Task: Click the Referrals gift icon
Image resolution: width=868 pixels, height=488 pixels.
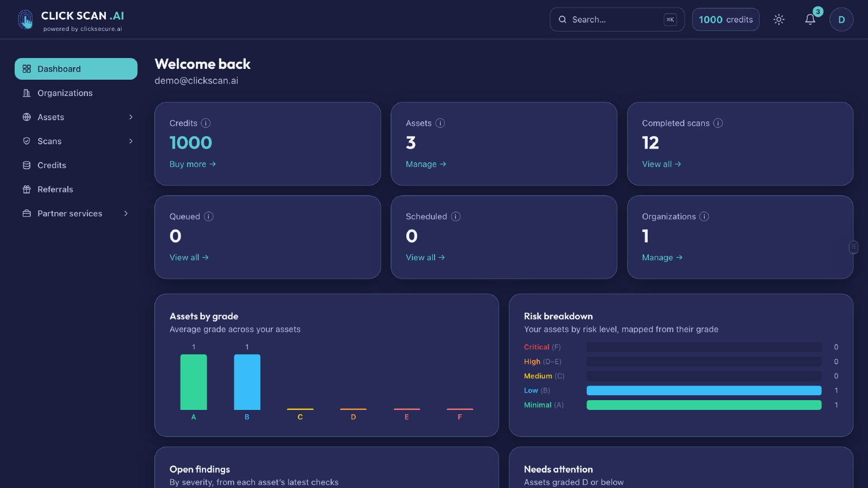Action: coord(27,189)
